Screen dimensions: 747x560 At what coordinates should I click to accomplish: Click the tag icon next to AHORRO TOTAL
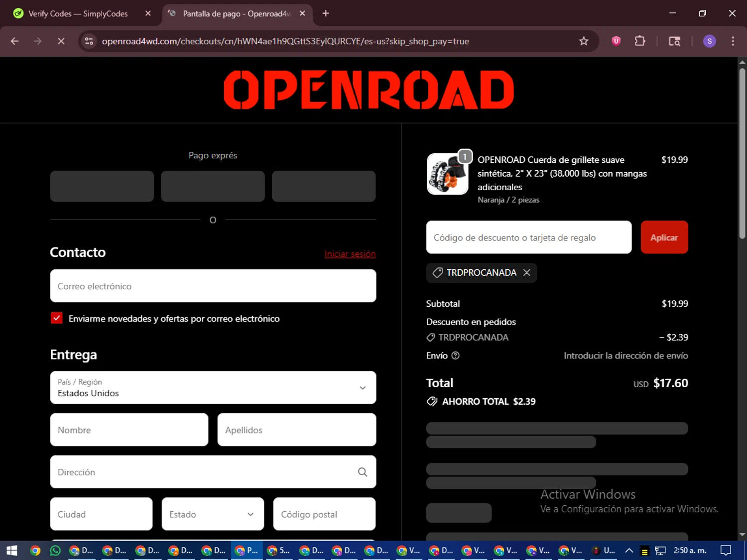(432, 401)
